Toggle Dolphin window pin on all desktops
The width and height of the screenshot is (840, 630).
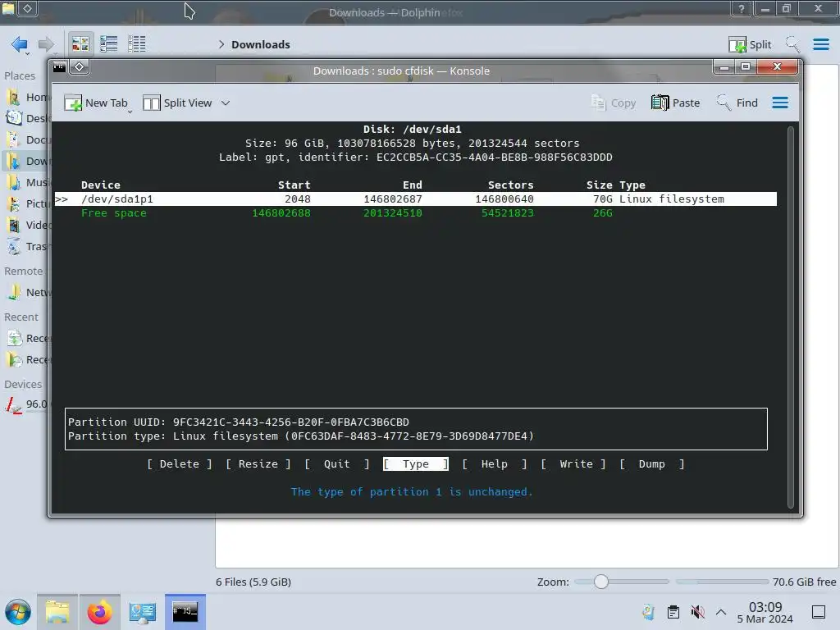tap(28, 8)
